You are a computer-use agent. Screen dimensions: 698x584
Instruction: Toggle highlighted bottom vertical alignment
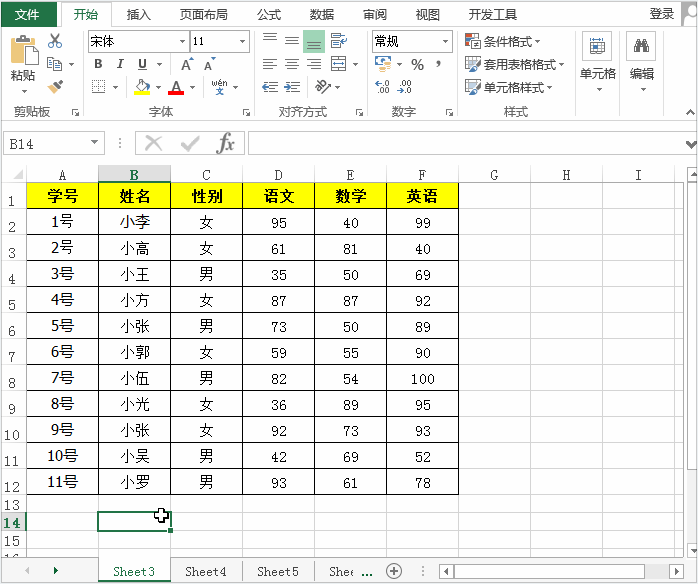314,41
